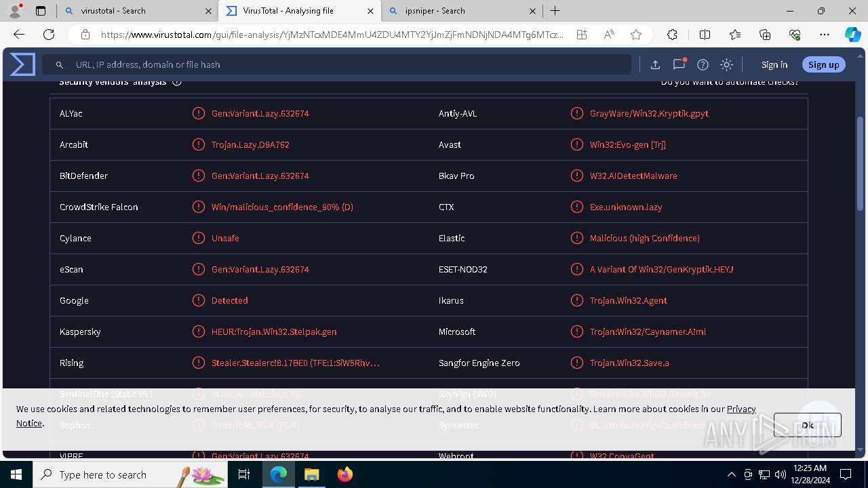The height and width of the screenshot is (488, 868).
Task: Click the Windows taskbar search box
Action: (130, 474)
